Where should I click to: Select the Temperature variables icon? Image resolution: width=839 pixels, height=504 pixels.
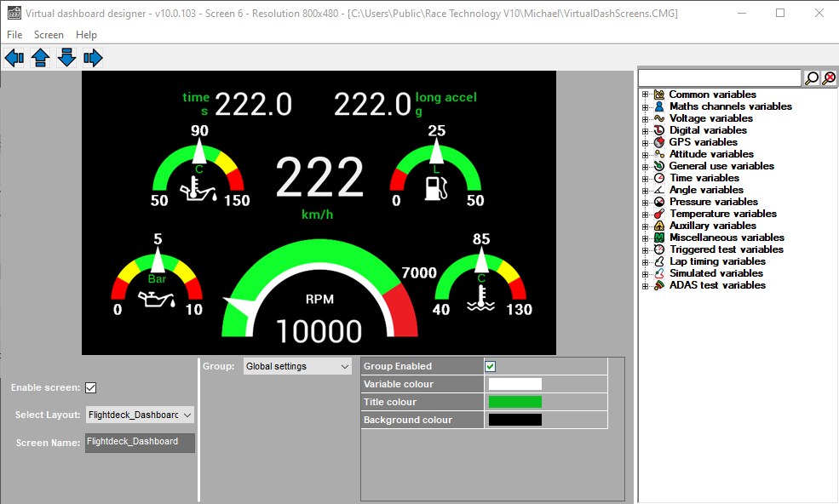pyautogui.click(x=659, y=214)
